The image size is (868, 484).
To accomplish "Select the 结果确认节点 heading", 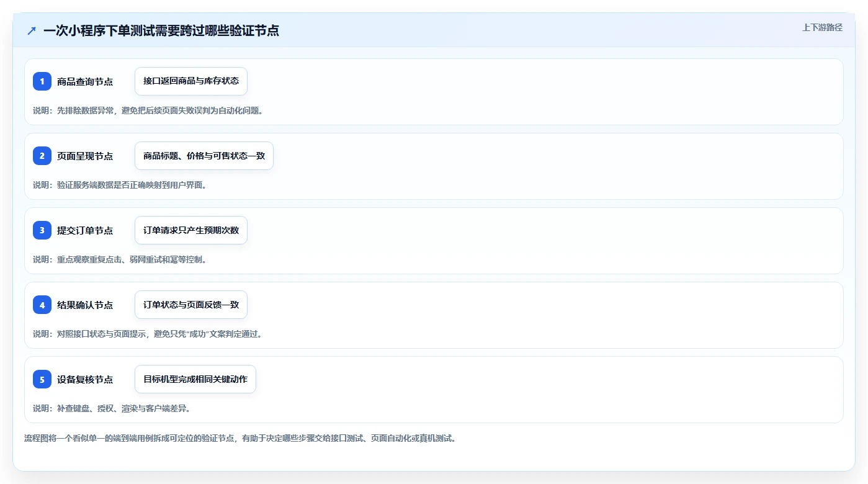I will click(85, 305).
